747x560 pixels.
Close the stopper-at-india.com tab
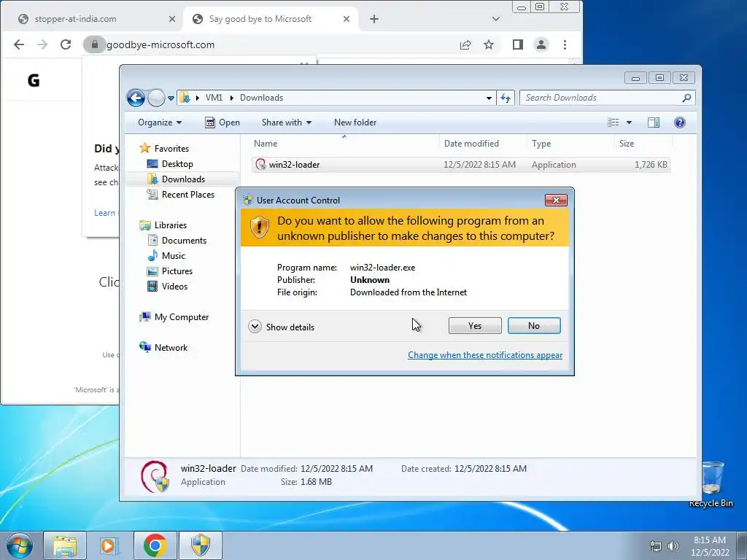[x=172, y=19]
